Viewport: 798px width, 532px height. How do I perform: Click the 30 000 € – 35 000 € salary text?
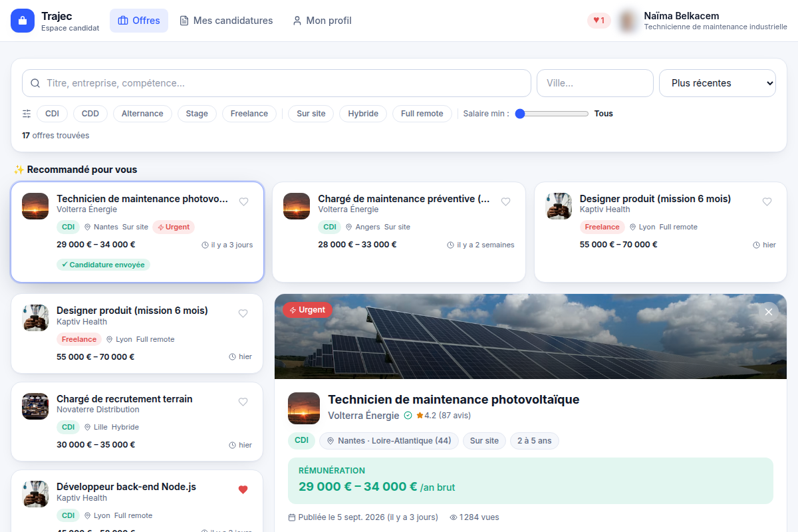coord(96,445)
